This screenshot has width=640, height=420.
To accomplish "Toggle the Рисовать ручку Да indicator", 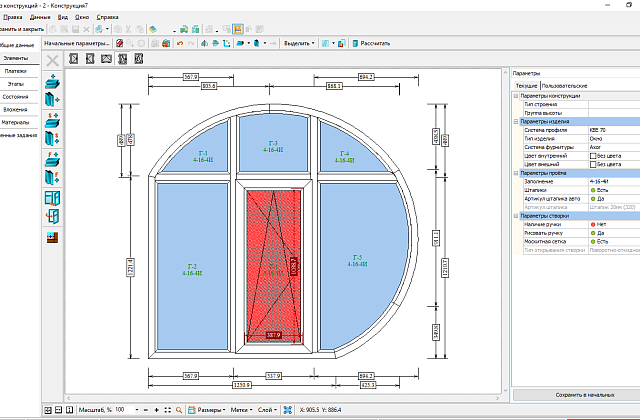I will coord(593,233).
